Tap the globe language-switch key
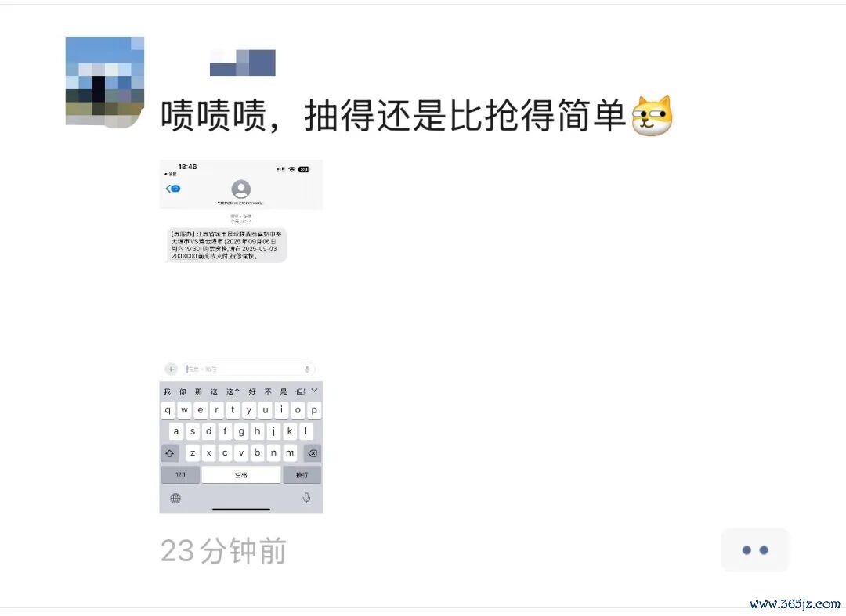Image resolution: width=846 pixels, height=616 pixels. coord(175,499)
